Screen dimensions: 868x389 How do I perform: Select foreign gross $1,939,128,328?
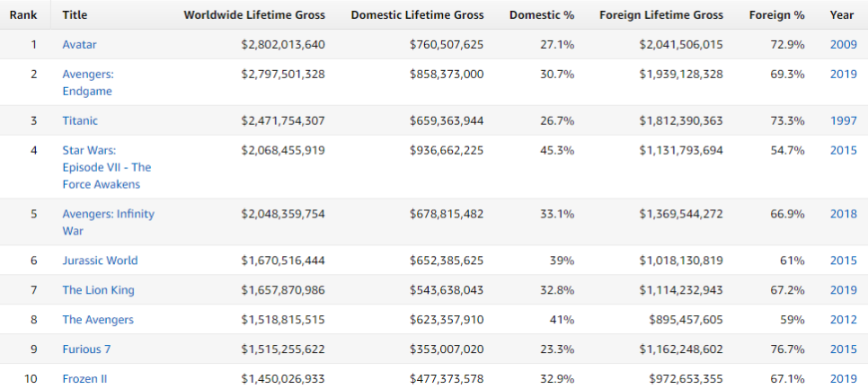click(x=681, y=75)
